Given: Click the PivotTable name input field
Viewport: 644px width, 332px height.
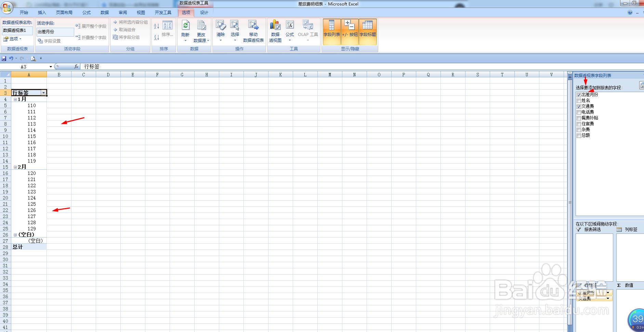Looking at the screenshot, I should click(17, 30).
